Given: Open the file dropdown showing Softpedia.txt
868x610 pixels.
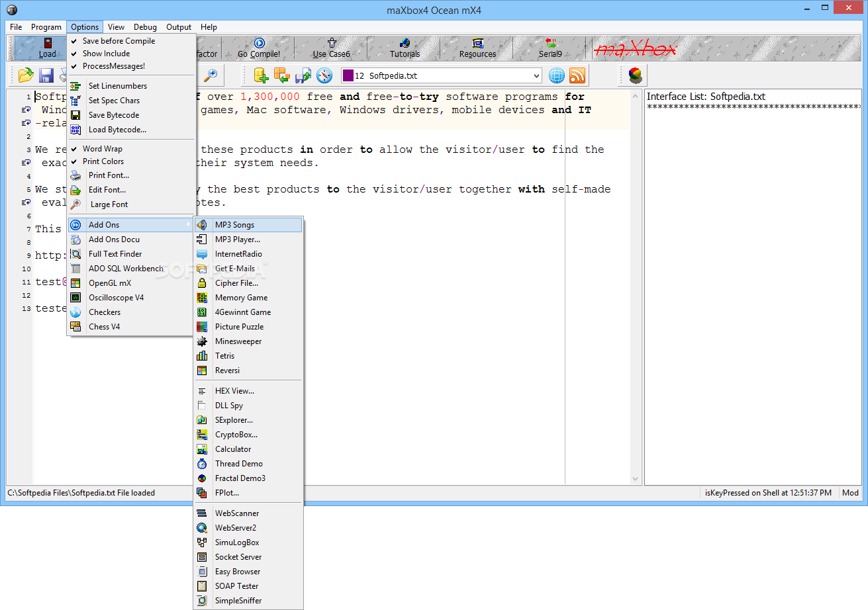Looking at the screenshot, I should click(x=442, y=75).
